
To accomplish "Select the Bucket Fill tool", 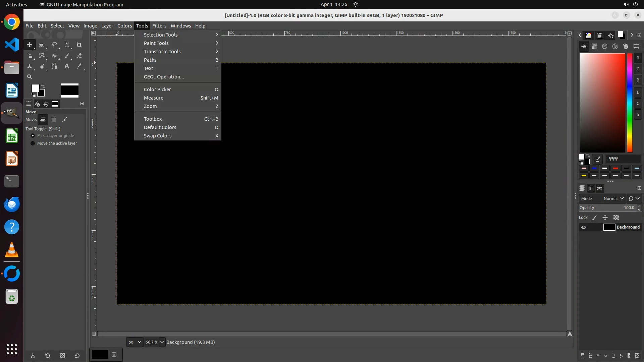I will coord(54,56).
